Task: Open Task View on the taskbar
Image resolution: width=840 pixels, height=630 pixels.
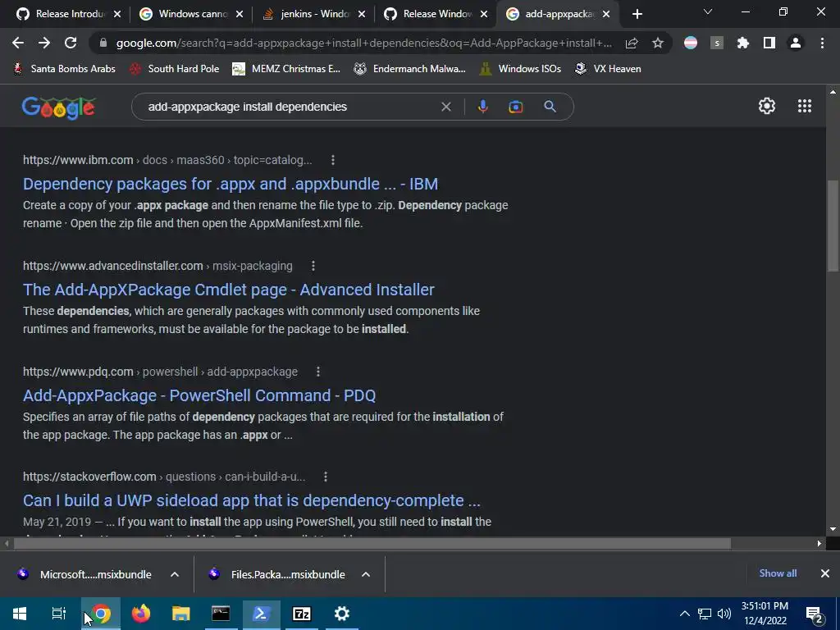Action: 59,614
